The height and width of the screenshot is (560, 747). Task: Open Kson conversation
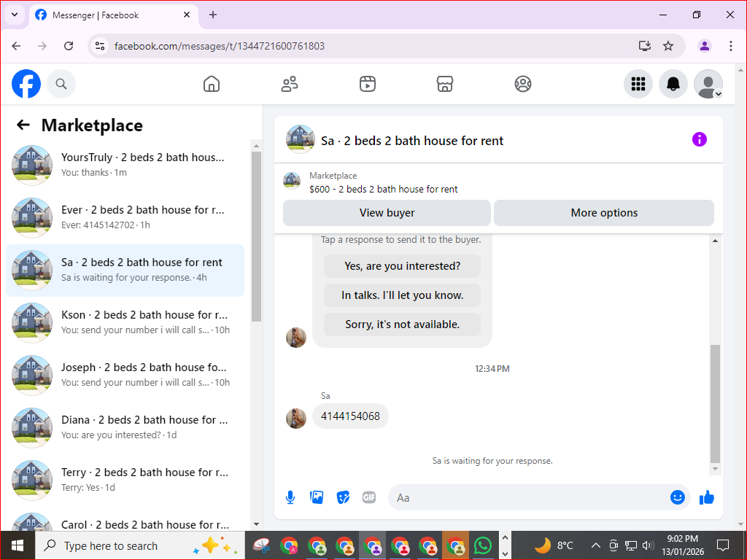125,323
